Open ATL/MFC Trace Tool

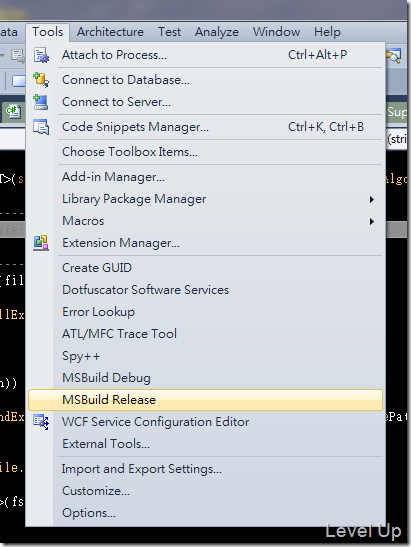coord(206,334)
